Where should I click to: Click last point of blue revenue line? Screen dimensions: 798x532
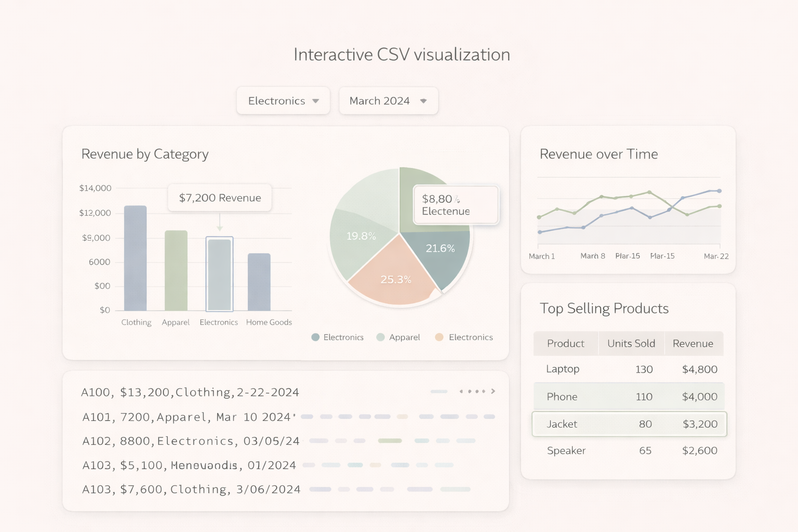tap(720, 191)
